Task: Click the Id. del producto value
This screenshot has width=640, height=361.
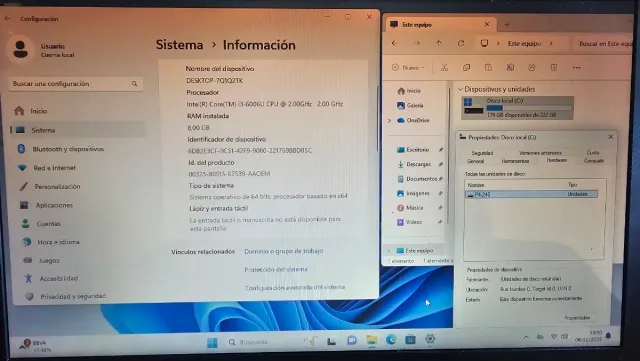Action: 229,174
